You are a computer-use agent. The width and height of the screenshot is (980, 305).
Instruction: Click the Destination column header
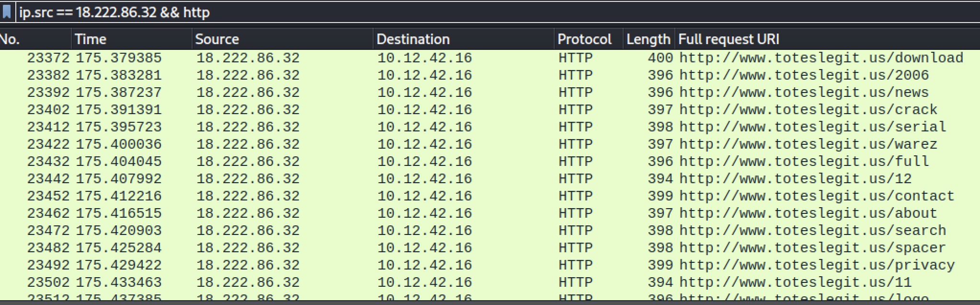pos(462,39)
